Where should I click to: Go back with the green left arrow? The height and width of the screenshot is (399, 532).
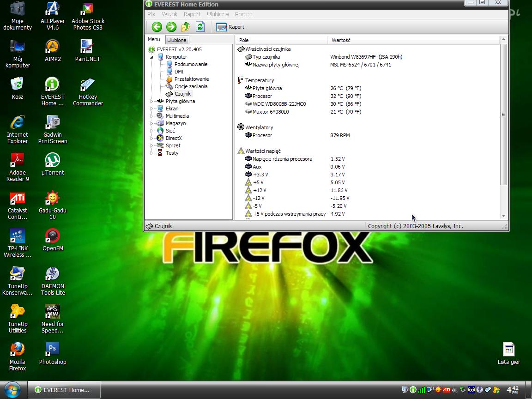tap(157, 27)
